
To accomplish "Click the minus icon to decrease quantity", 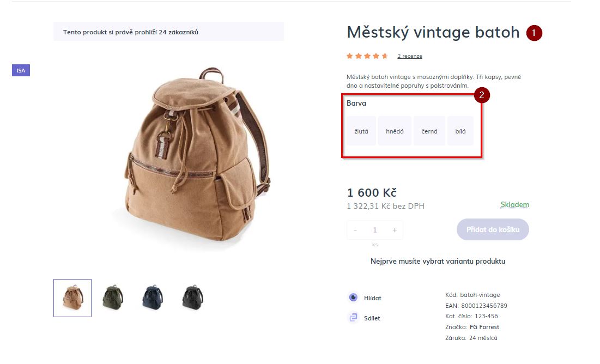I will click(x=355, y=229).
